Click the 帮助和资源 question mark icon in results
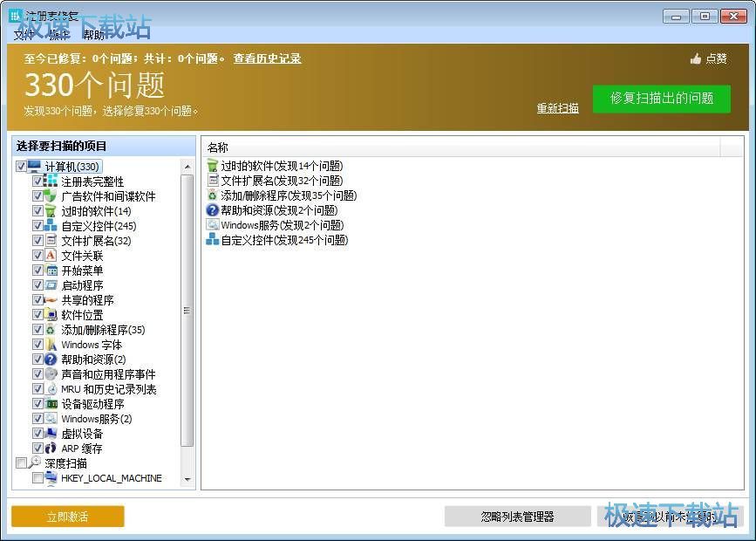 coord(213,210)
